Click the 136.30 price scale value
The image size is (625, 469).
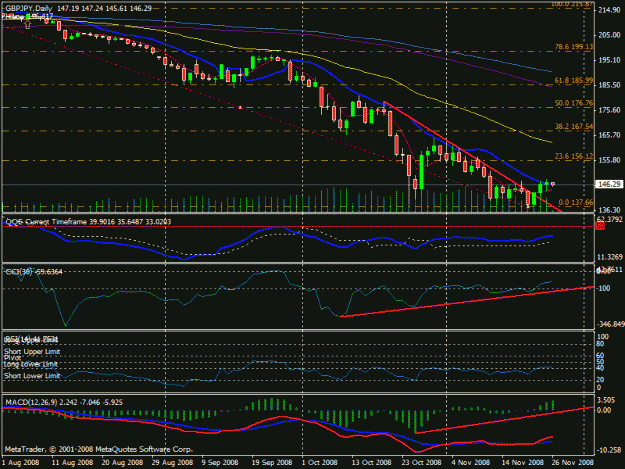609,210
